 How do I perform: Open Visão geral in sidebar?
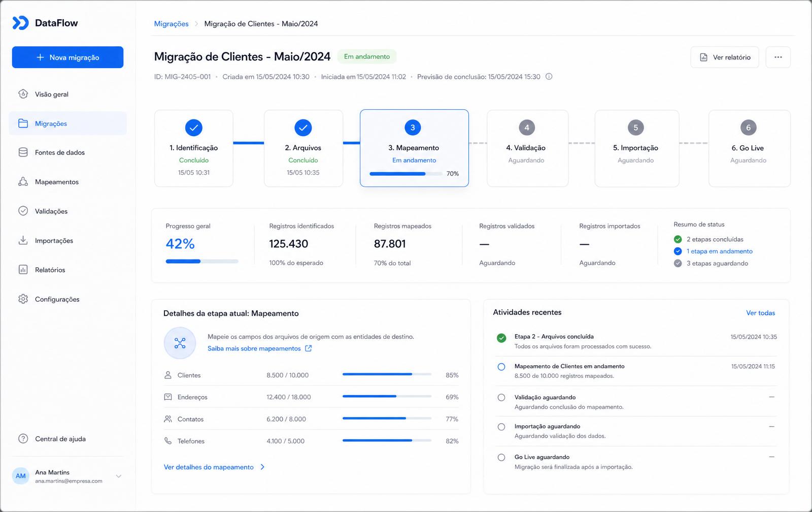pyautogui.click(x=68, y=94)
